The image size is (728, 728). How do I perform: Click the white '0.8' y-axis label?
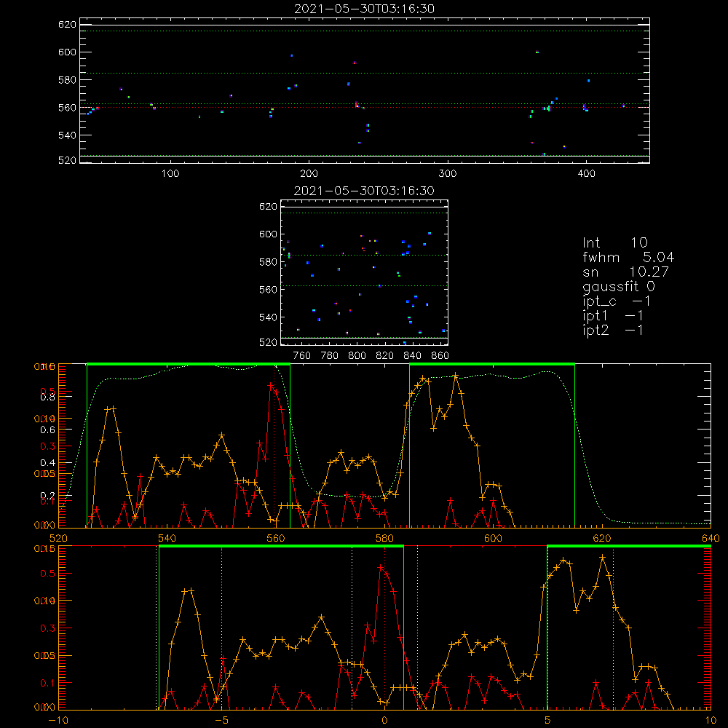(48, 397)
